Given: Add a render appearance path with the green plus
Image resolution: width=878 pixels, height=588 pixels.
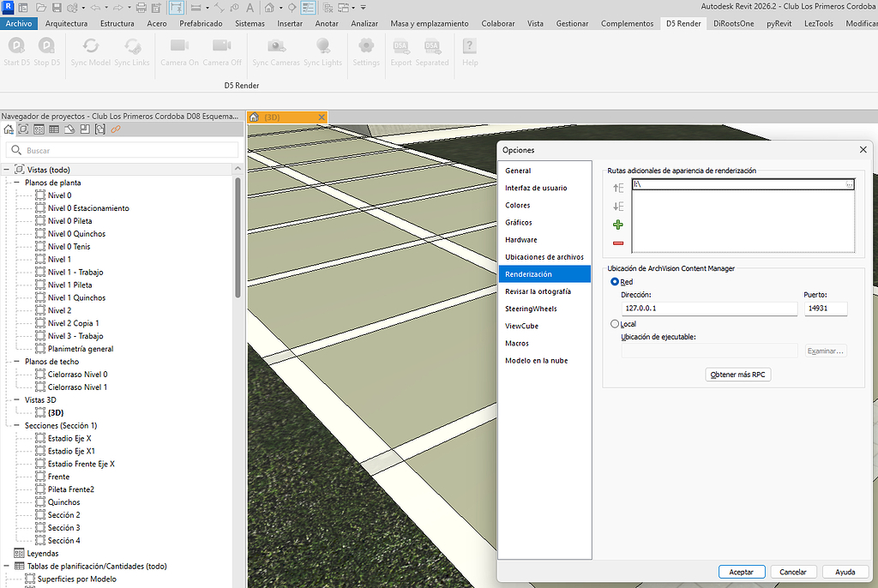Looking at the screenshot, I should coord(617,225).
